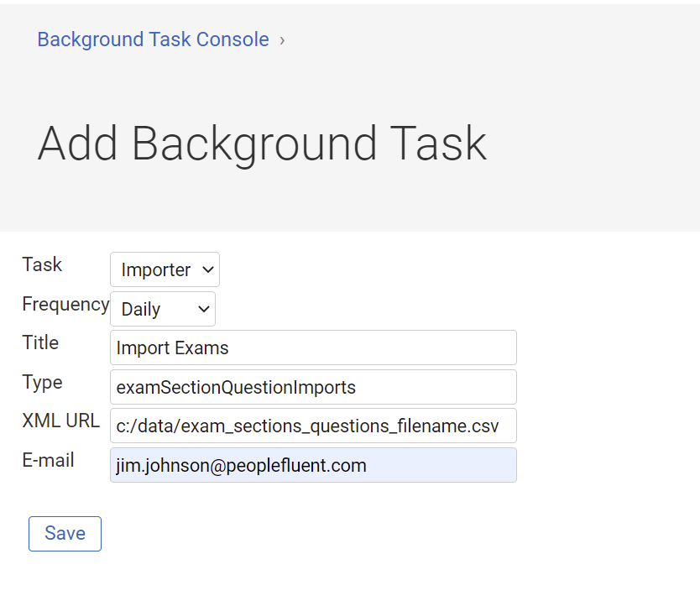Open the Task dropdown showing Importer
This screenshot has width=700, height=601.
pyautogui.click(x=165, y=269)
